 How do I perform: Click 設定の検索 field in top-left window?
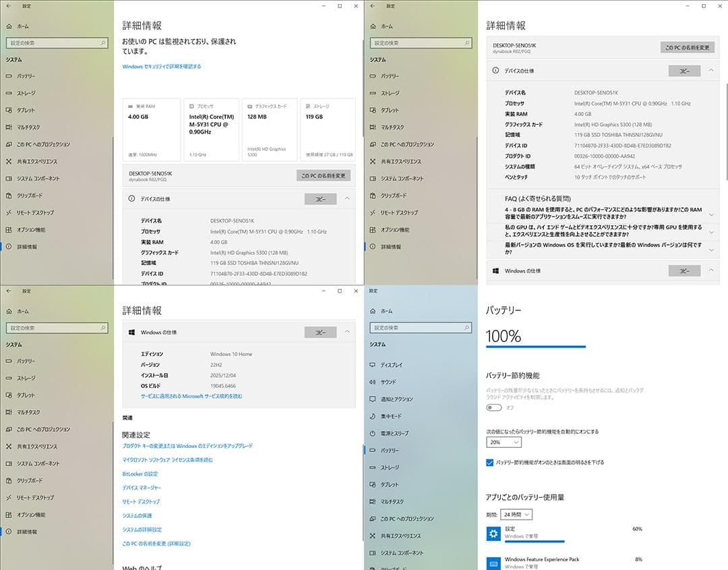click(x=57, y=43)
